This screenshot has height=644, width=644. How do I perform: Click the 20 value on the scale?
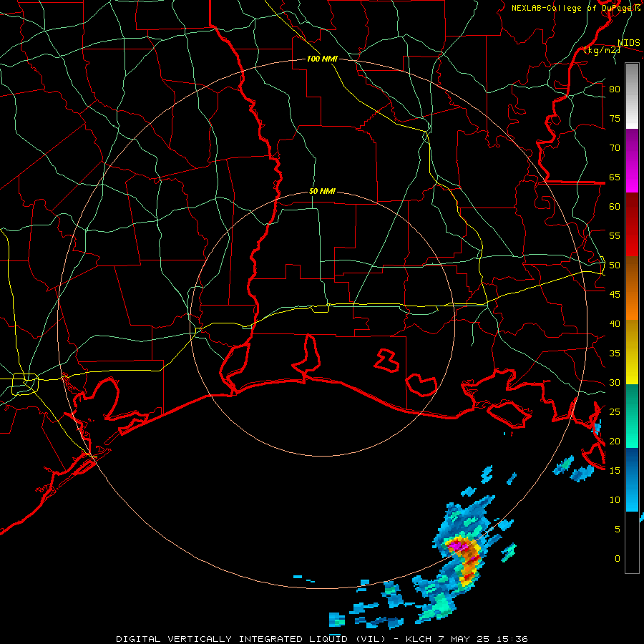click(x=615, y=441)
